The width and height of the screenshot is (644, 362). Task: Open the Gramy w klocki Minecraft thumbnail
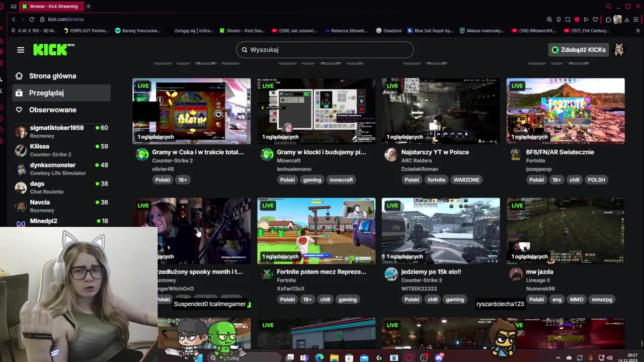tap(316, 111)
